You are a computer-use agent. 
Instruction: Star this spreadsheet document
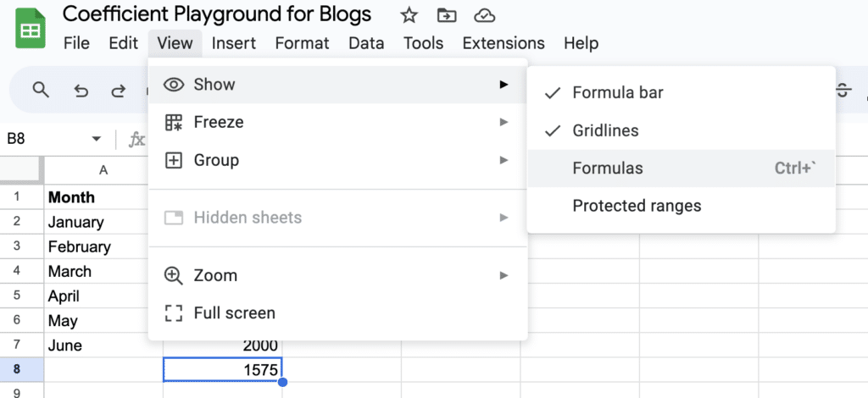409,15
